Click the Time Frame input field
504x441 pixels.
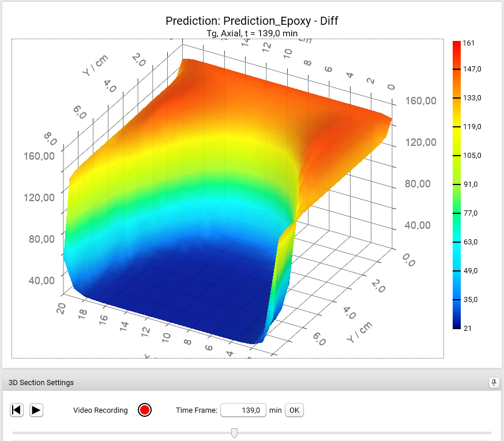pyautogui.click(x=243, y=410)
